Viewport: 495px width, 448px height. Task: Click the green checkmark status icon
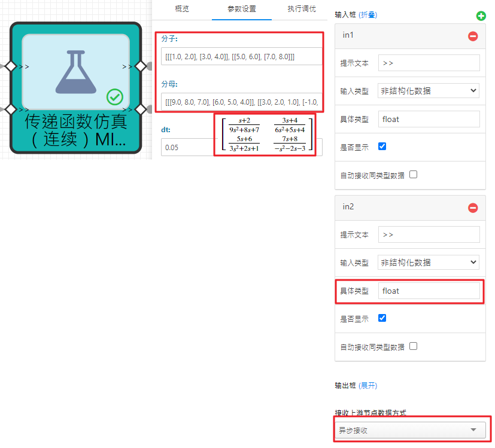pyautogui.click(x=114, y=96)
